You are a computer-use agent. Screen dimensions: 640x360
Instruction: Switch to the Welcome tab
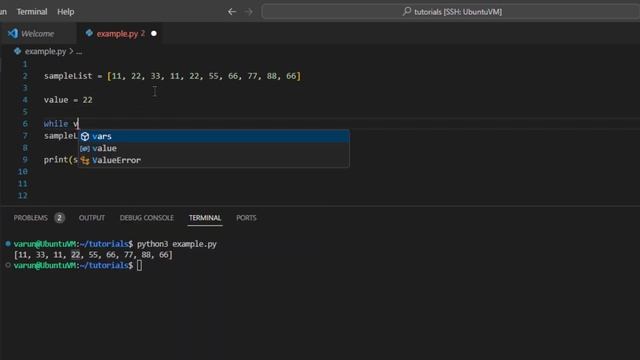click(x=38, y=33)
